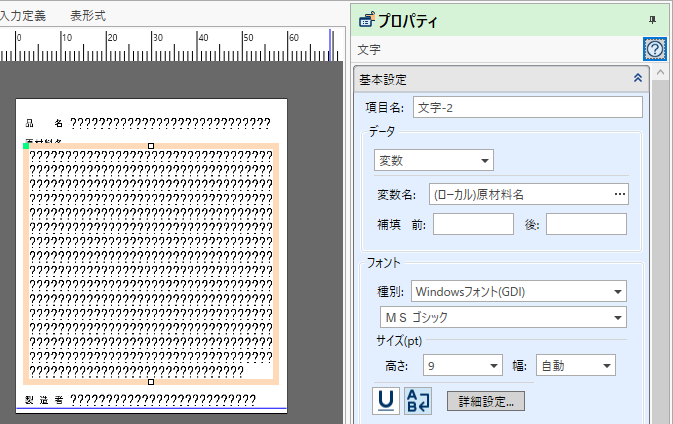Click the 補填 前 input field

[473, 224]
